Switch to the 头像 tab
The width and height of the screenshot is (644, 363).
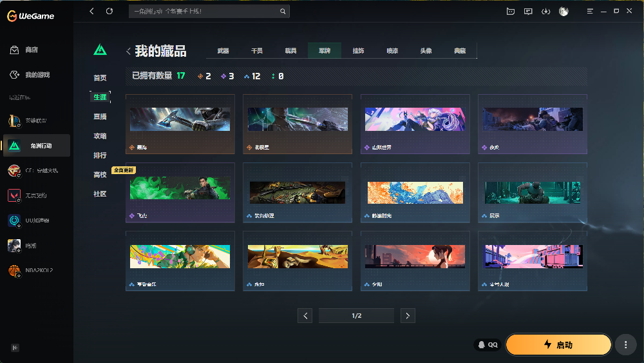[426, 50]
